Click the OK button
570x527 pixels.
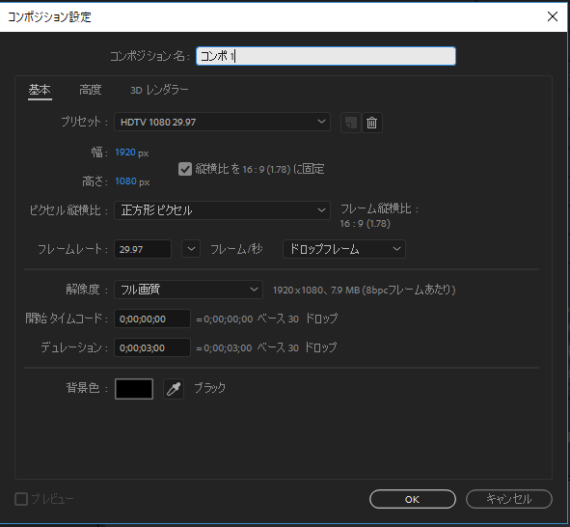[x=412, y=499]
